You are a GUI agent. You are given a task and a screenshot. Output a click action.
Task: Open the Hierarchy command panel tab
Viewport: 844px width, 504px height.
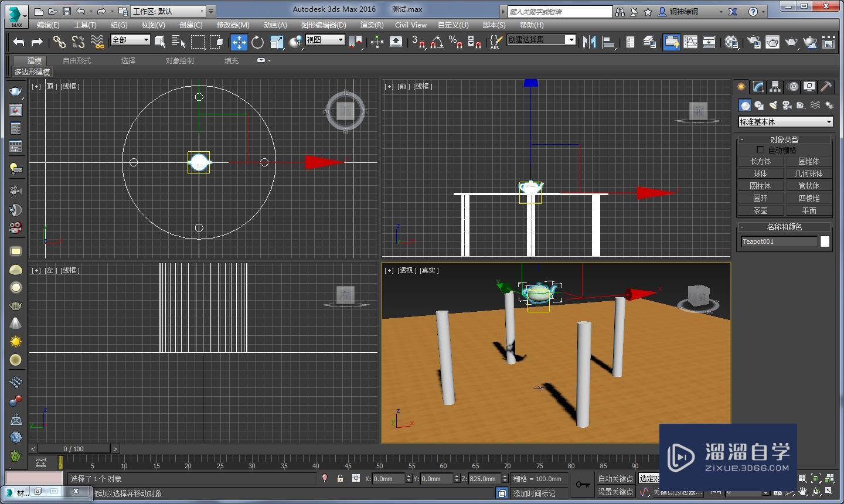[775, 87]
